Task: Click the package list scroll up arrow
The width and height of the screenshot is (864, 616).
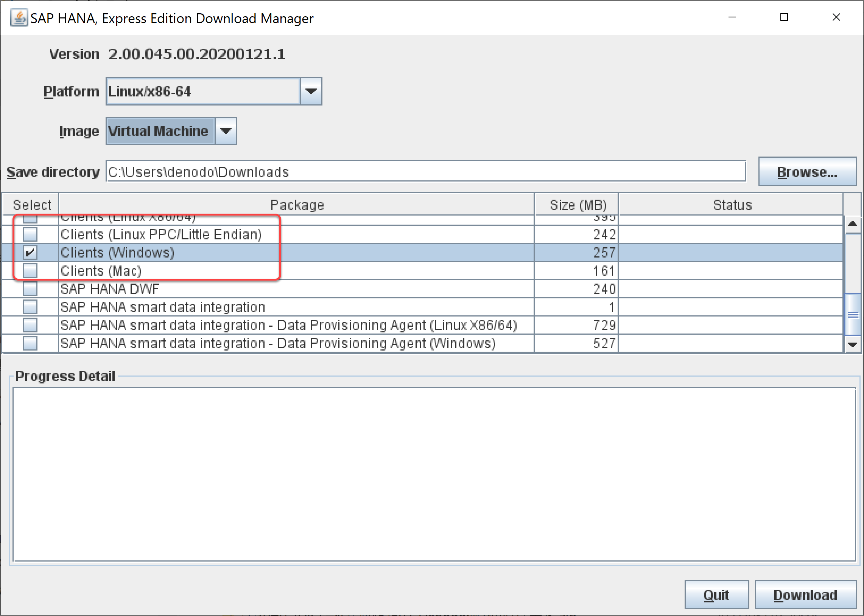Action: (853, 224)
